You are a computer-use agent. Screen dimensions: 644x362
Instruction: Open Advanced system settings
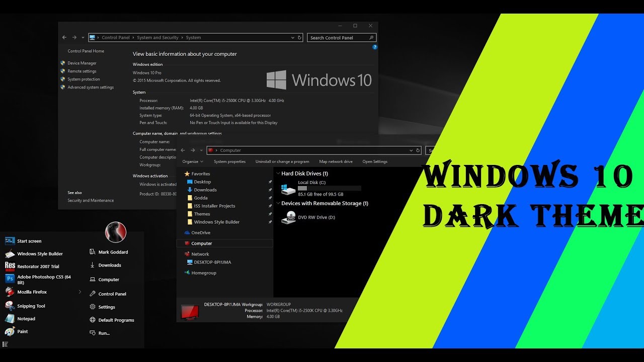pyautogui.click(x=91, y=87)
